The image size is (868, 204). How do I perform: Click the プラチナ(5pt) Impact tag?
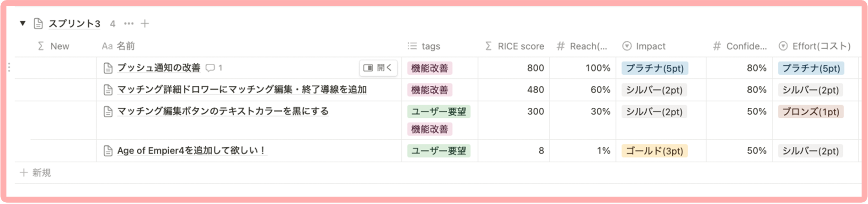[655, 68]
